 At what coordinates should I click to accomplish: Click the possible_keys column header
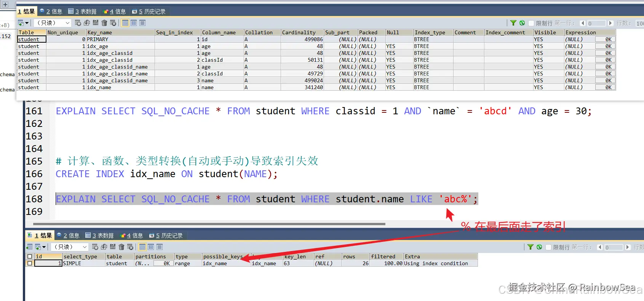[226, 256]
